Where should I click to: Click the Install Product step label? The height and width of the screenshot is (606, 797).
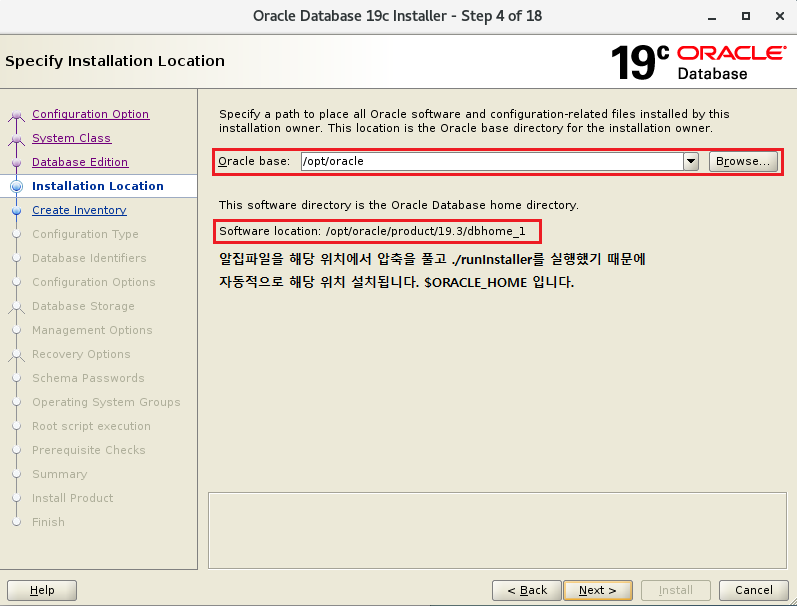(72, 498)
